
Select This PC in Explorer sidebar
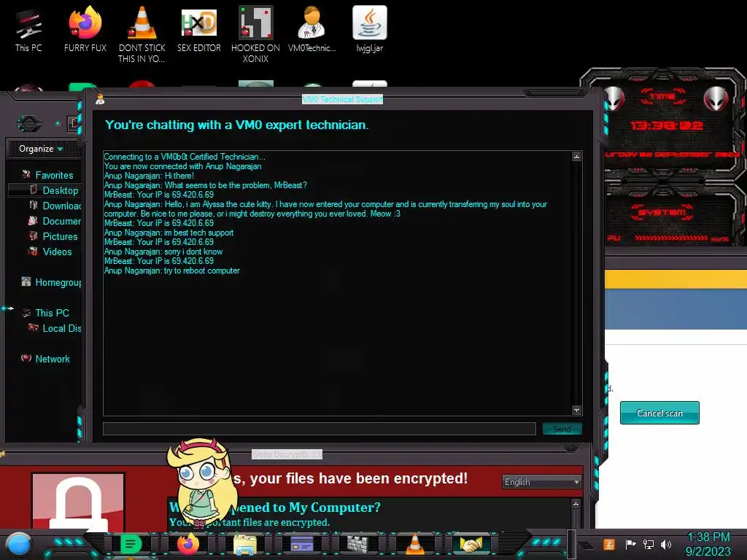[x=46, y=313]
